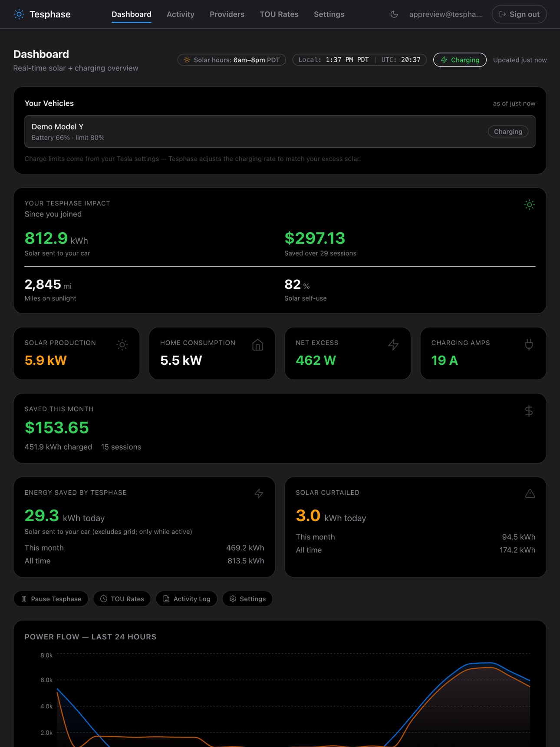Click the green sun icon in Tesphase Impact
The height and width of the screenshot is (747, 560).
[529, 205]
